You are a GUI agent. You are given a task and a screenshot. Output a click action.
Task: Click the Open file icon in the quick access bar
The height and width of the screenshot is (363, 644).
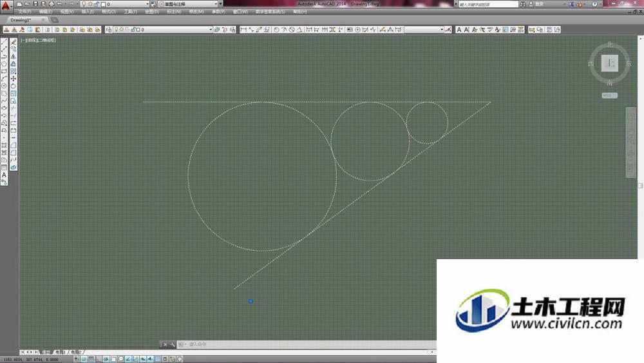27,4
